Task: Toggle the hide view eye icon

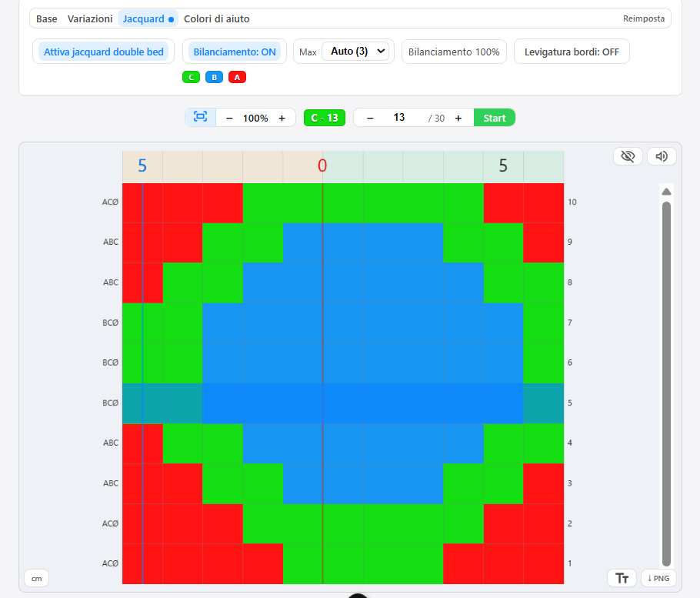Action: 628,156
